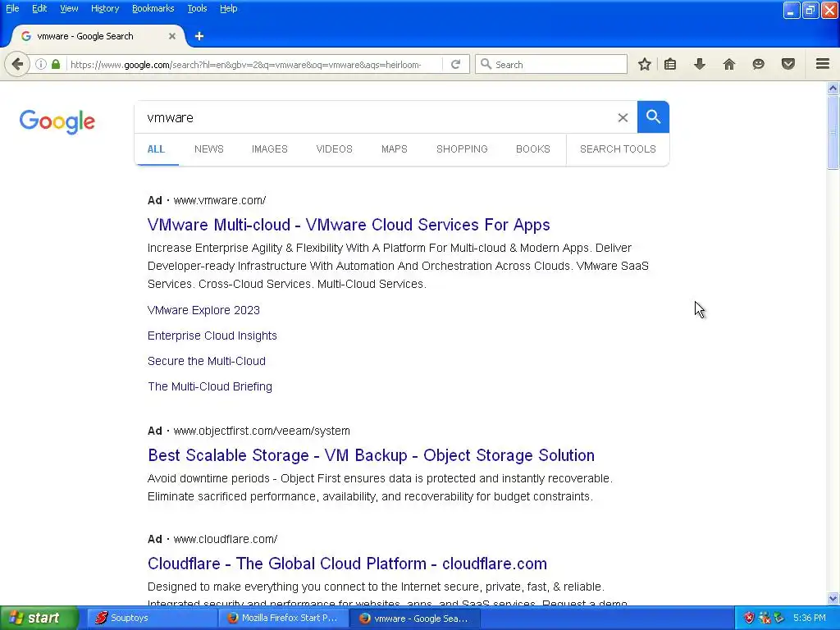Click the green padlock security icon
The width and height of the screenshot is (840, 630).
[x=56, y=64]
